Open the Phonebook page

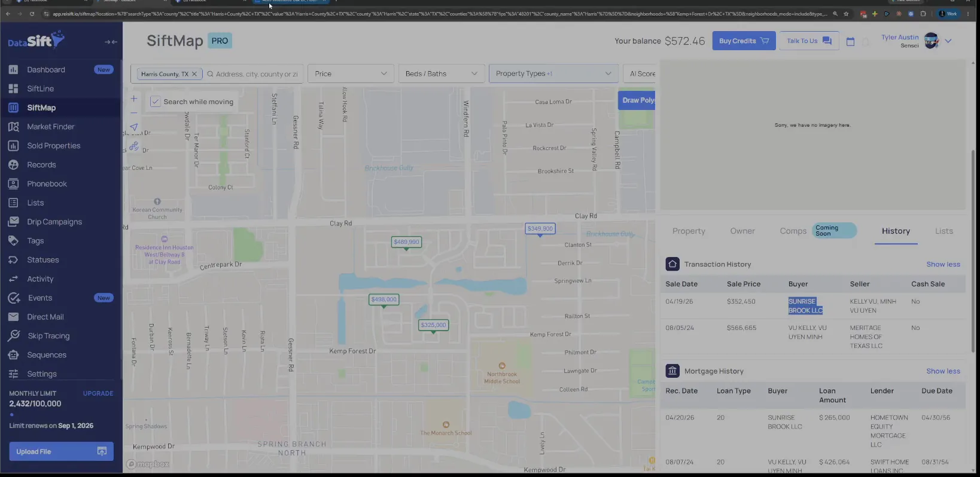(x=47, y=184)
